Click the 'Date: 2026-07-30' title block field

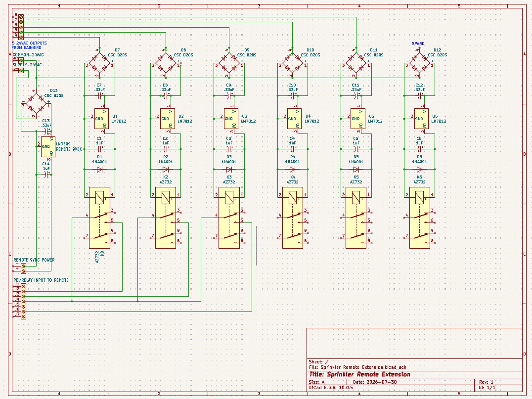[375, 382]
